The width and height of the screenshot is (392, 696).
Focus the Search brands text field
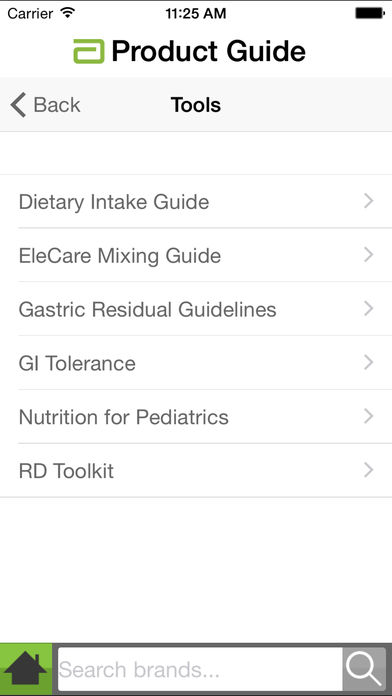coord(200,669)
